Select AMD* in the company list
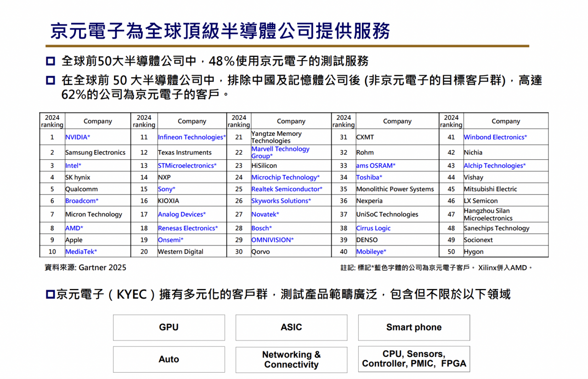This screenshot has height=379, width=588. (97, 228)
